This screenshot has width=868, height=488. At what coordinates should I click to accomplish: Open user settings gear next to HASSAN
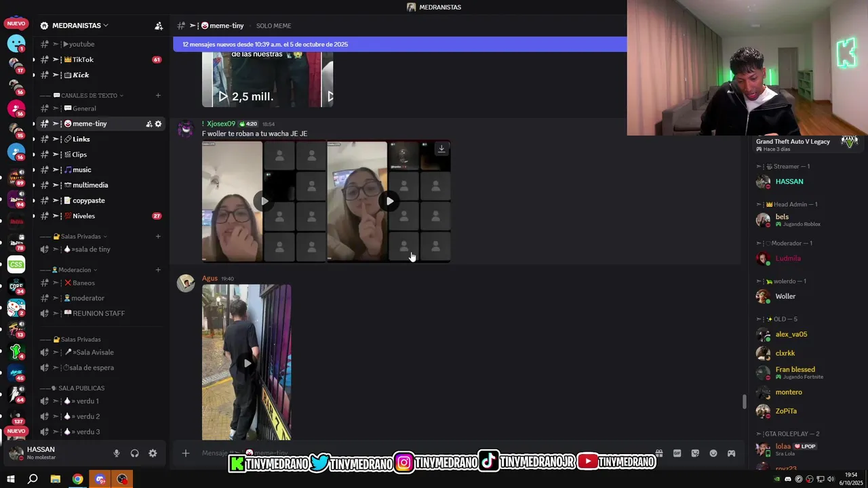coord(153,453)
